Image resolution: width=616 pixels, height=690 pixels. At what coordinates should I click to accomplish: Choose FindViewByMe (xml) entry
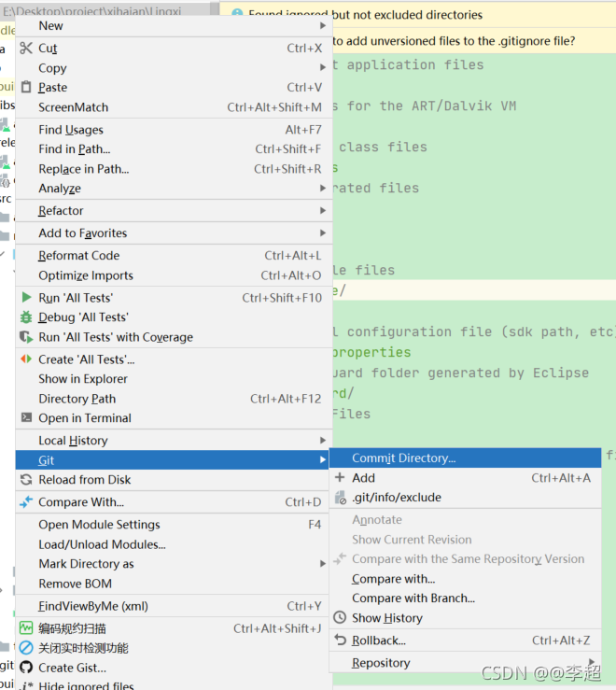pyautogui.click(x=174, y=606)
